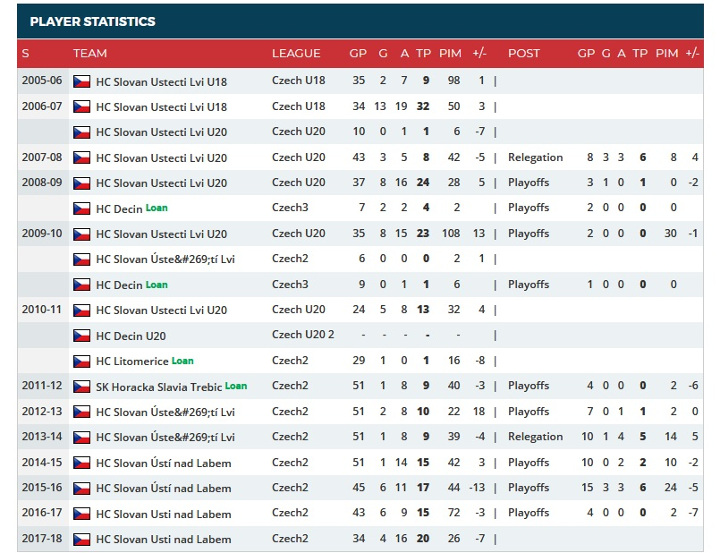
Task: Click the LEAGUE column header
Action: [x=296, y=53]
